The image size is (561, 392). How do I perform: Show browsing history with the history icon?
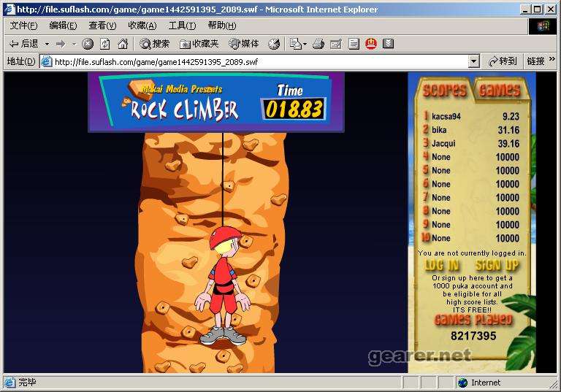274,44
